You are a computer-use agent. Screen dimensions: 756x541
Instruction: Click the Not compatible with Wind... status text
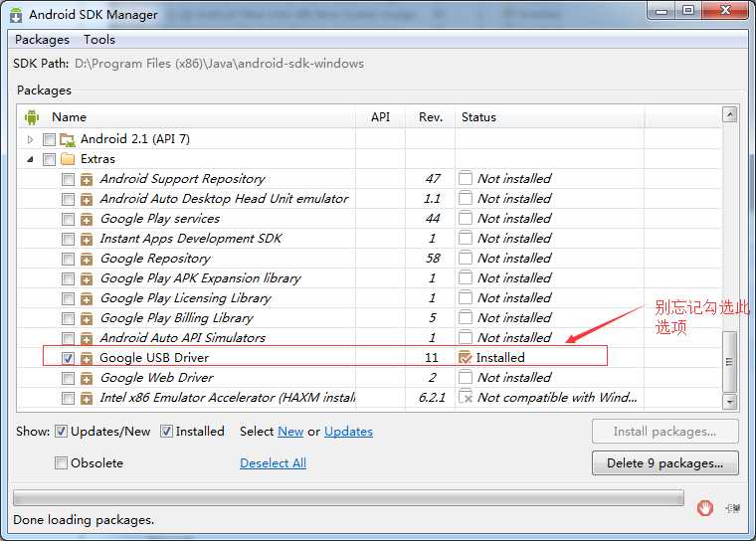pos(557,398)
